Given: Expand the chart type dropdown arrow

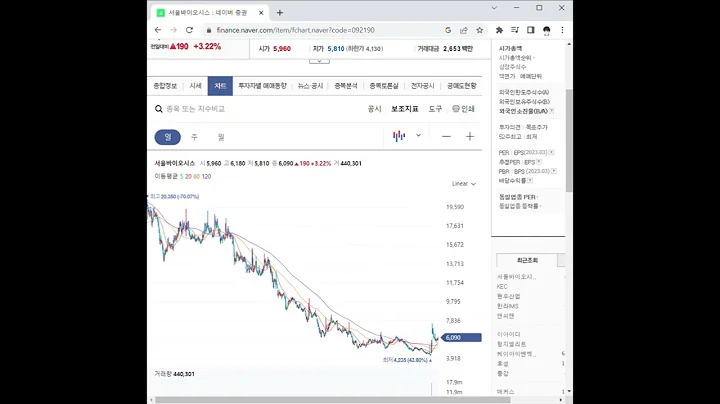Looking at the screenshot, I should click(x=418, y=135).
